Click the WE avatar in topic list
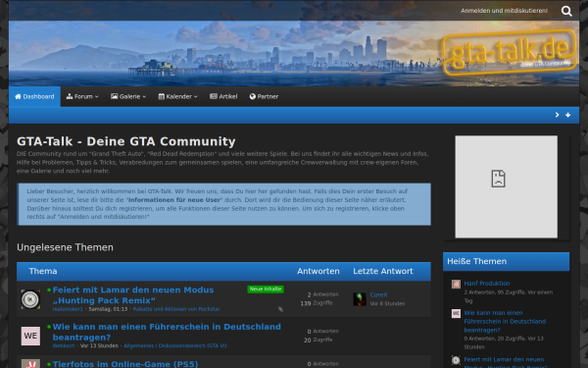 (30, 336)
